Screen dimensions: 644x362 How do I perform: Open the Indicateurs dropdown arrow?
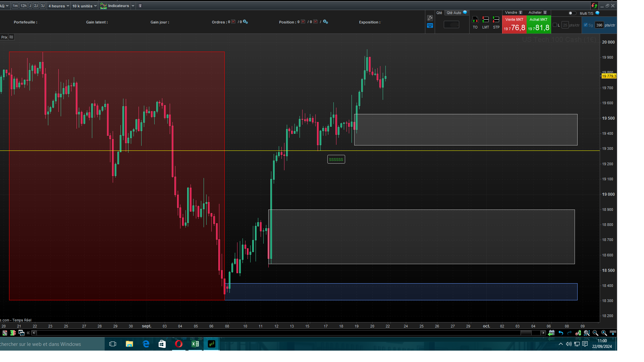(133, 6)
